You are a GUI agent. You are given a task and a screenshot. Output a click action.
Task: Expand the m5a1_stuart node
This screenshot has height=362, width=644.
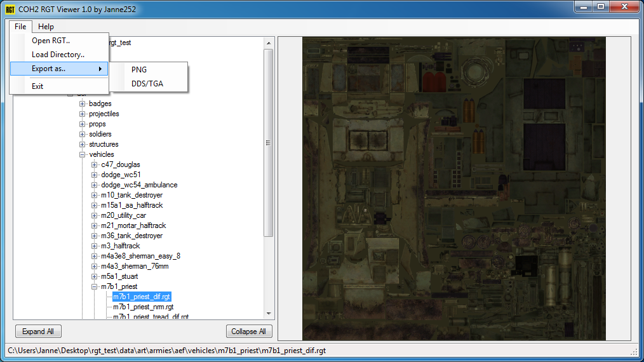pyautogui.click(x=94, y=276)
